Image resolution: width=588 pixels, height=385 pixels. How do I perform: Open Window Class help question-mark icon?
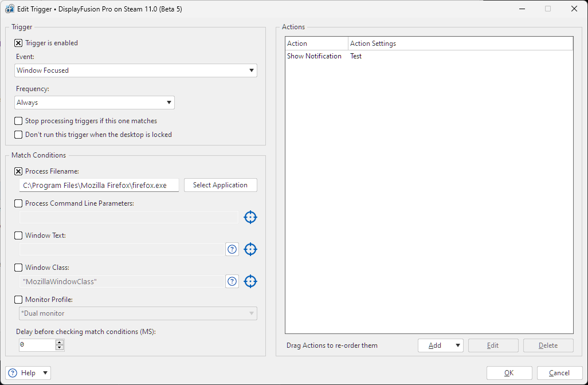tap(232, 281)
